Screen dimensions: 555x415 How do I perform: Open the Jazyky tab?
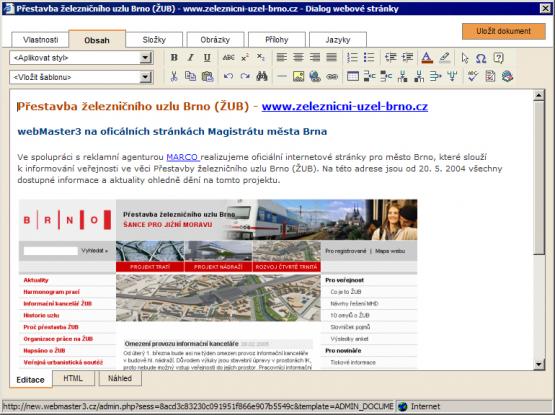(x=338, y=40)
